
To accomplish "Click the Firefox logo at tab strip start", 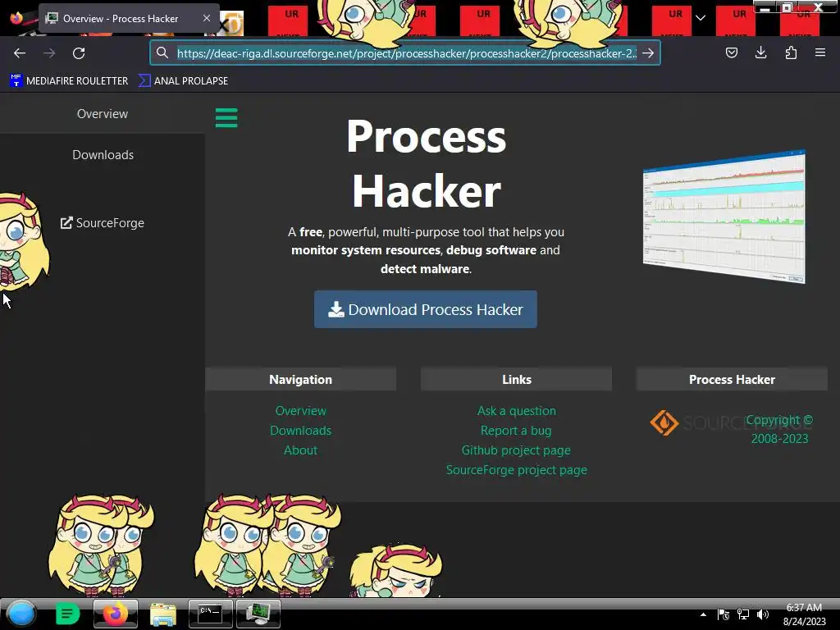I will coord(16,18).
